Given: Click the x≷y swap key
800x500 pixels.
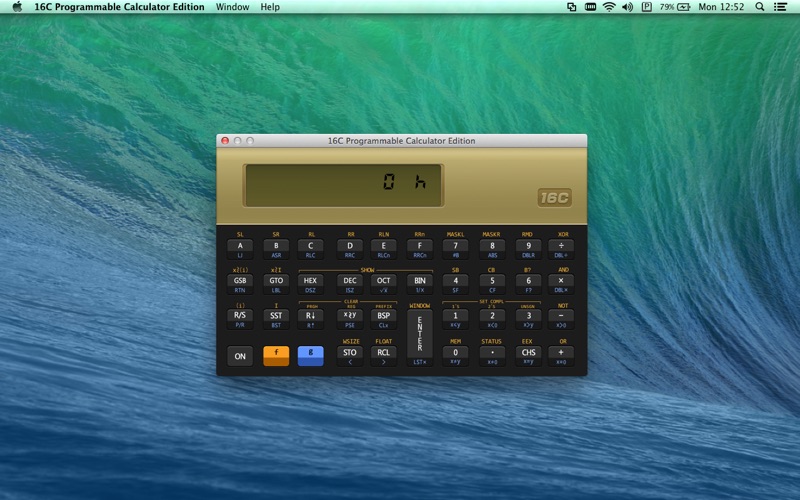Looking at the screenshot, I should pos(349,319).
